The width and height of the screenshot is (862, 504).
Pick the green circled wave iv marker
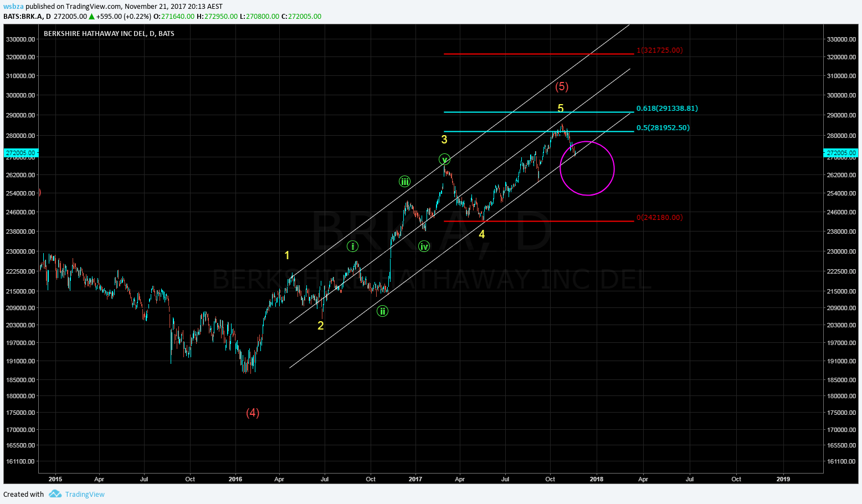424,246
